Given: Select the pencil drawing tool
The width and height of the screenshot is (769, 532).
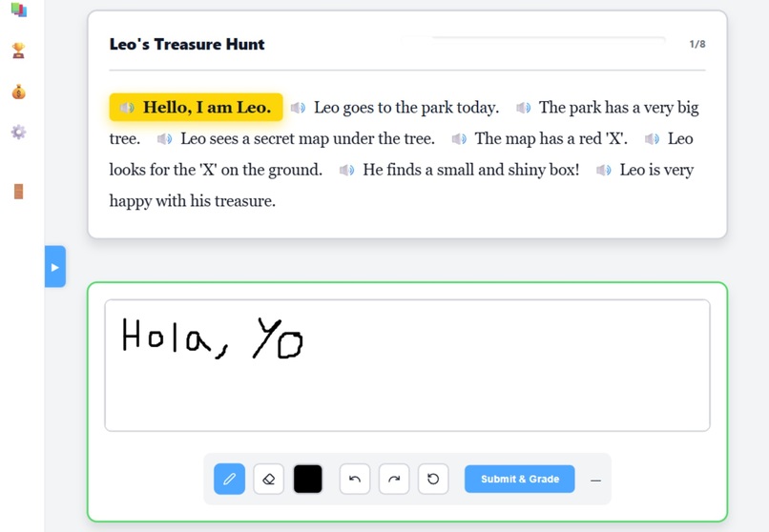Looking at the screenshot, I should point(230,479).
